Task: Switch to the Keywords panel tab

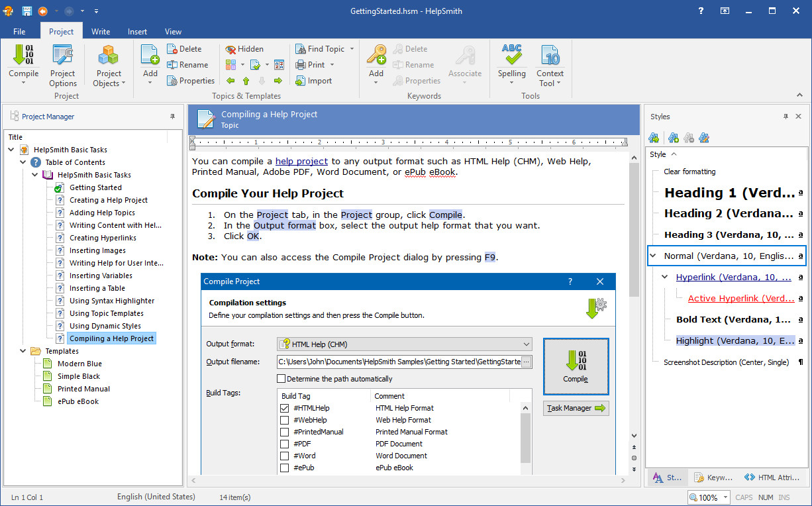Action: [x=713, y=477]
